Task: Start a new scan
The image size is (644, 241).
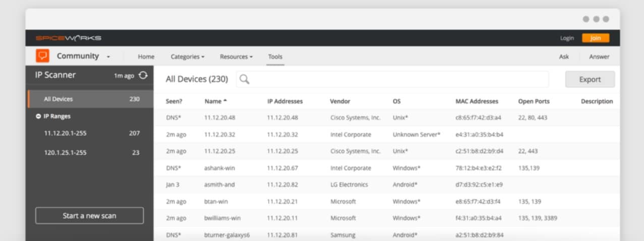Action: [x=89, y=216]
